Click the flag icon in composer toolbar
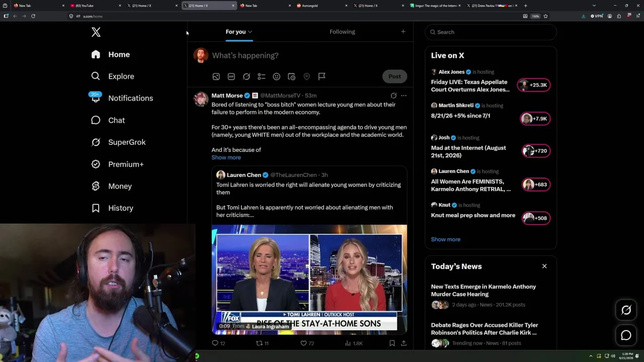 [x=321, y=76]
